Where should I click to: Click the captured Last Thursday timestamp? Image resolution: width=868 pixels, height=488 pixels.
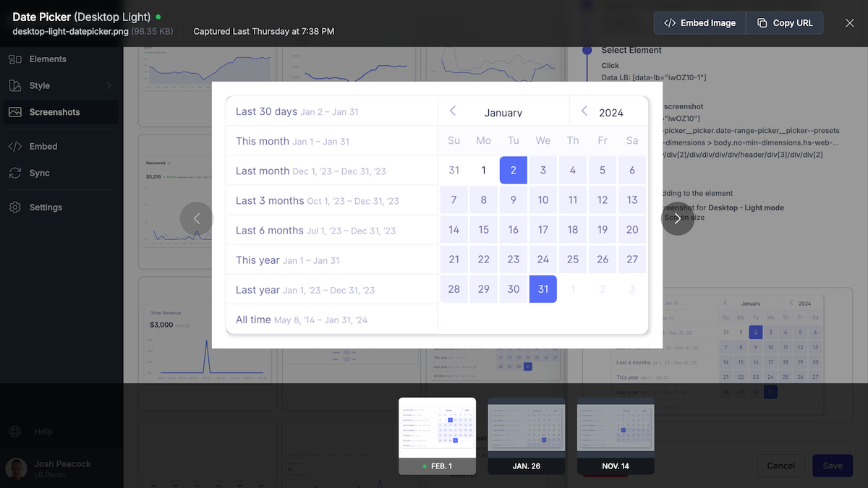[264, 32]
